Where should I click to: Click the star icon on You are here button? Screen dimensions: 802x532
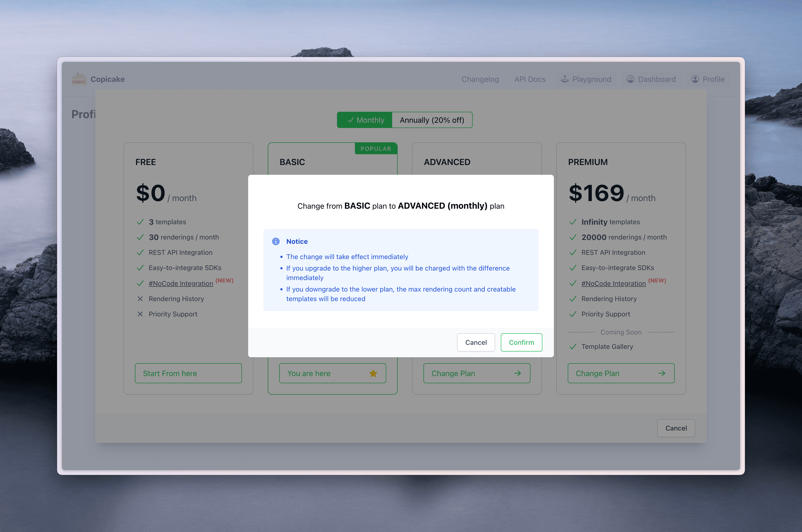[x=373, y=373]
